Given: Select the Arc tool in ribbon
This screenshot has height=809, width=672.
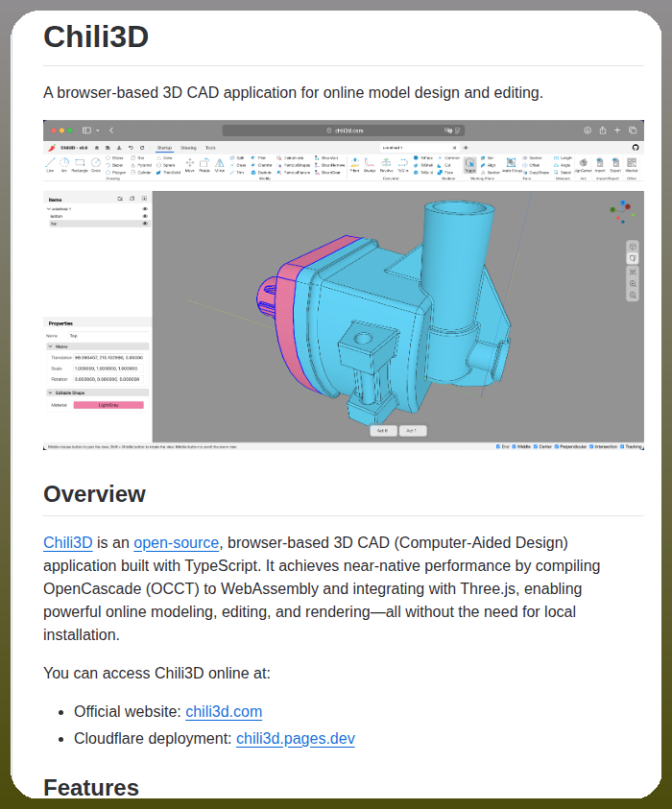Looking at the screenshot, I should click(x=64, y=165).
